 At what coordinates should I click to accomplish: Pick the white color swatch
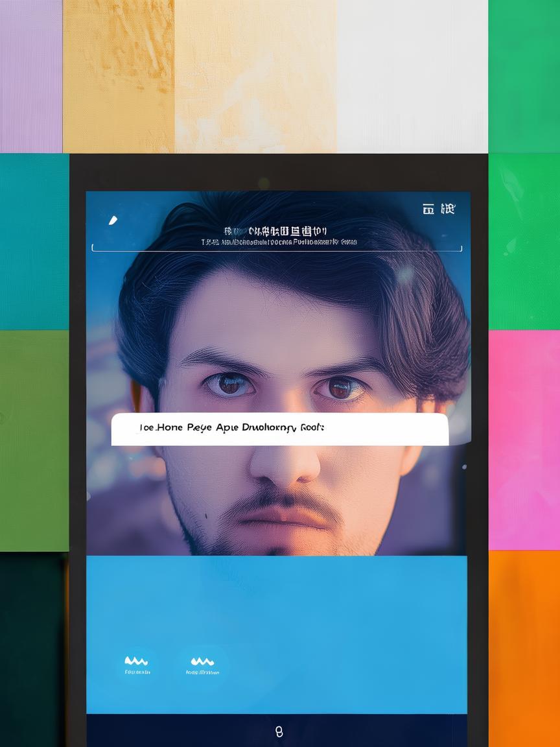[412, 76]
